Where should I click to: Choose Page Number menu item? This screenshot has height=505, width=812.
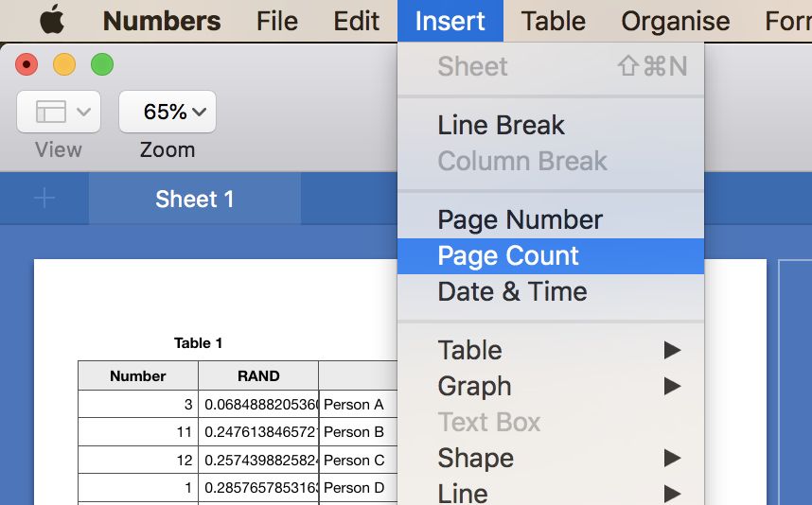click(x=520, y=219)
